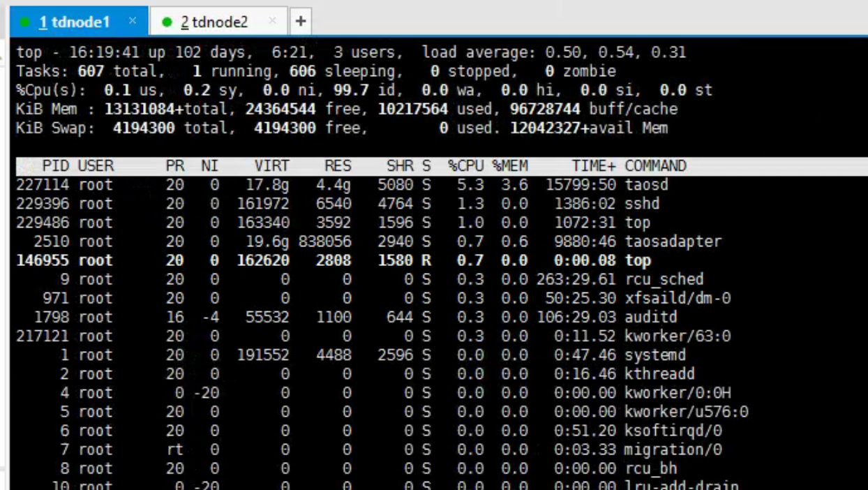Click PID 2510 in the process list

[52, 242]
